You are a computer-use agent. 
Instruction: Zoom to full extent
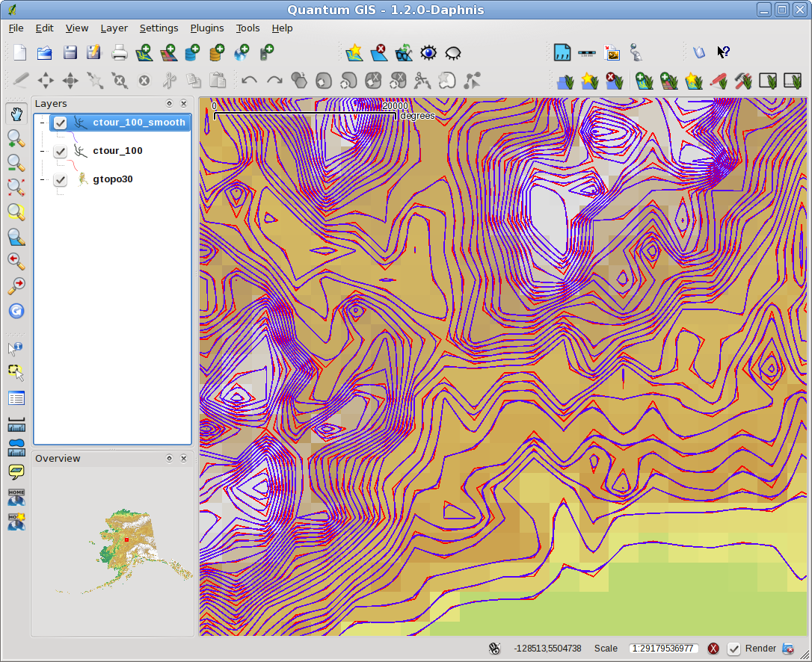[x=16, y=187]
